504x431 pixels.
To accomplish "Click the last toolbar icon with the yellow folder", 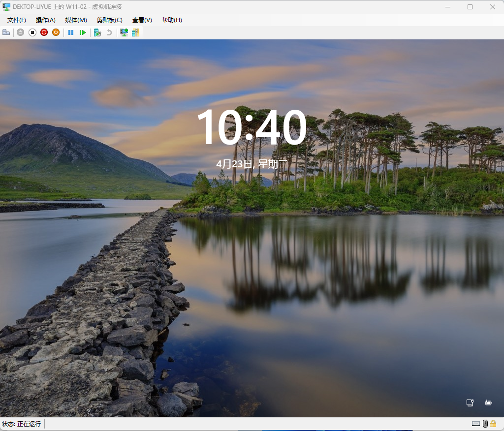I will click(x=135, y=32).
